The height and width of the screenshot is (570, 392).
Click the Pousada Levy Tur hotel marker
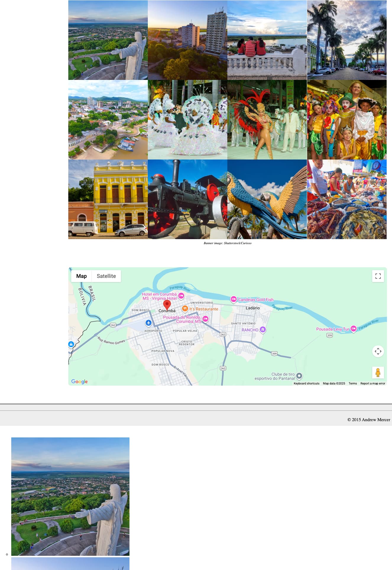[353, 329]
